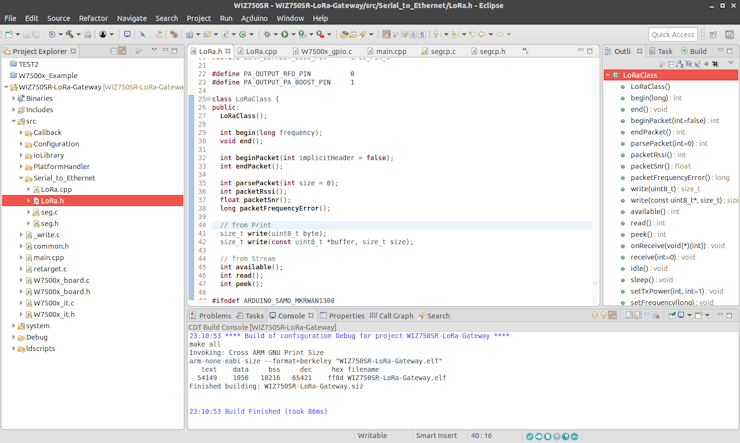Open the Refactor menu
Viewport: 740px width, 443px height.
click(93, 18)
